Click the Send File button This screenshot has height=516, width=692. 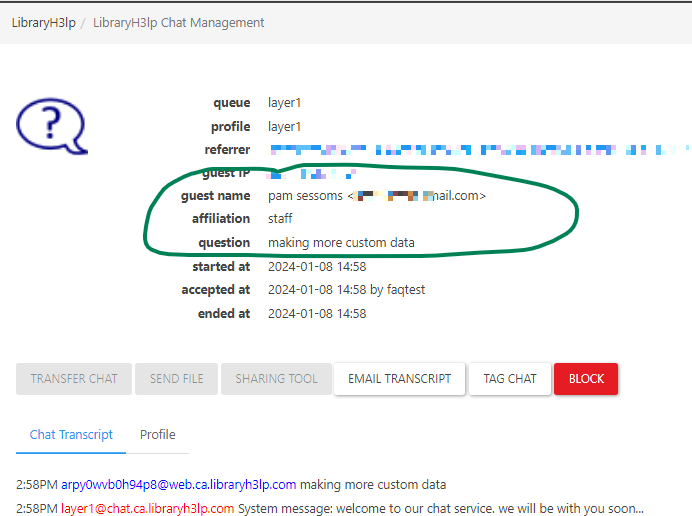(x=177, y=379)
